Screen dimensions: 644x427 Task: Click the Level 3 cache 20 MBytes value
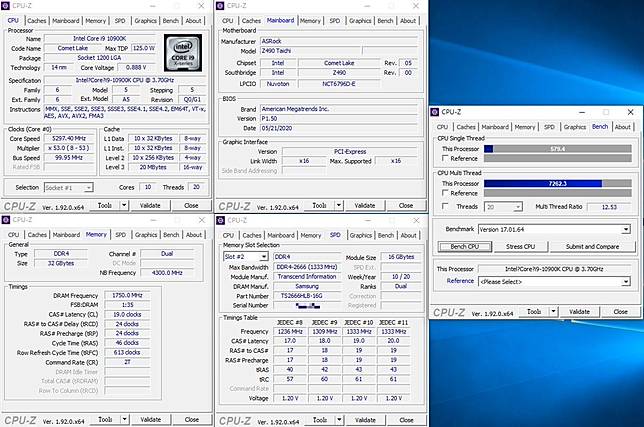153,167
